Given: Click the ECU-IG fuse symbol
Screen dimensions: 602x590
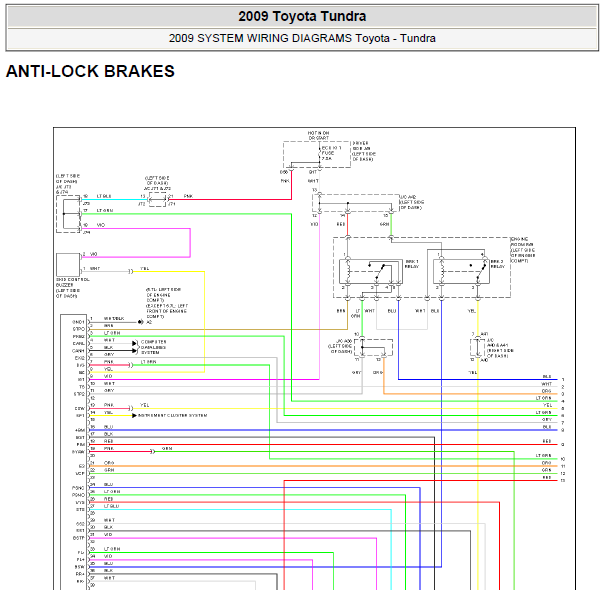Looking at the screenshot, I should point(319,153).
